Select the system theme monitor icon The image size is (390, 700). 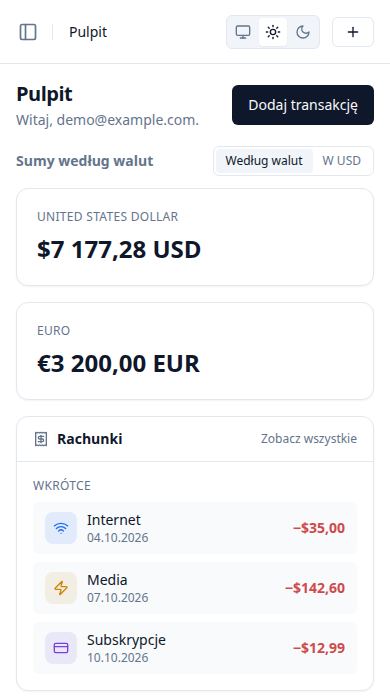pyautogui.click(x=243, y=32)
